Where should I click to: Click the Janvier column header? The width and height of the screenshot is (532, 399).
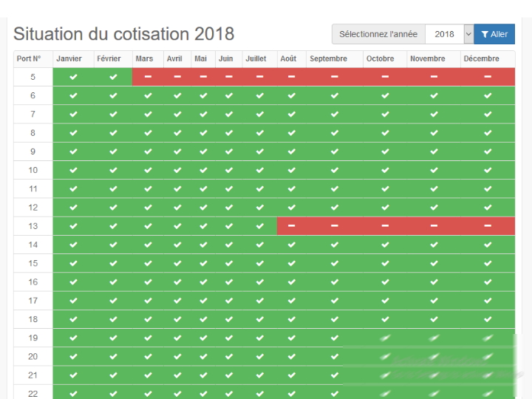click(69, 58)
